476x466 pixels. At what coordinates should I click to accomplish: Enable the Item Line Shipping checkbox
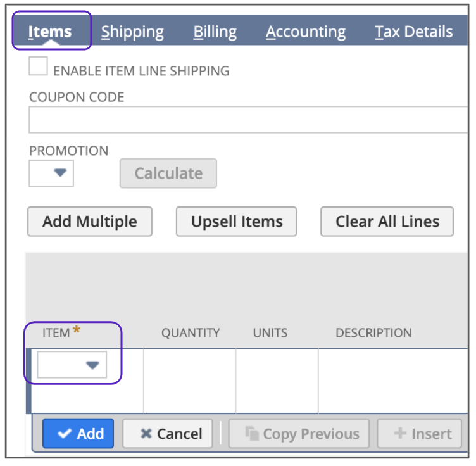(39, 66)
